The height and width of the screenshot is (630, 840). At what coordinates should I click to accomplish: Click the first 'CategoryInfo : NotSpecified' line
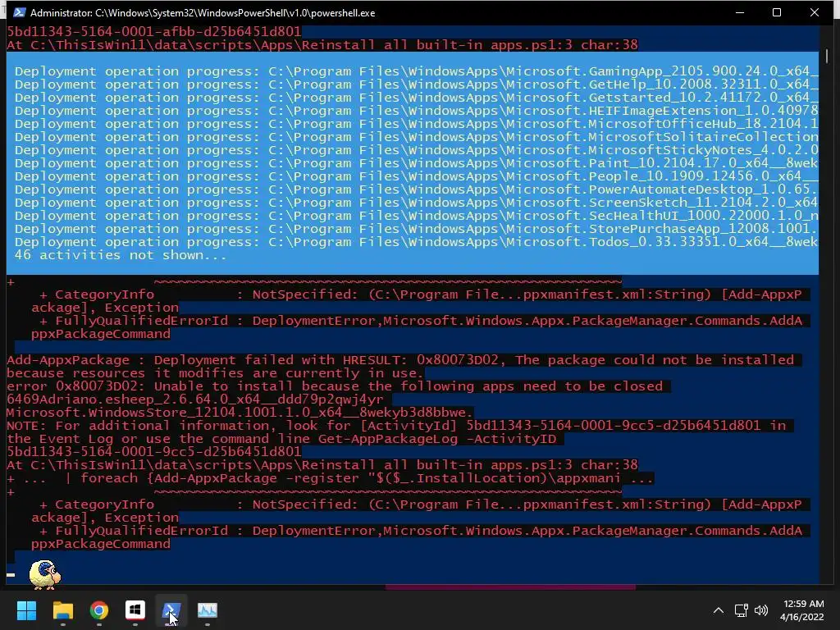tap(421, 294)
